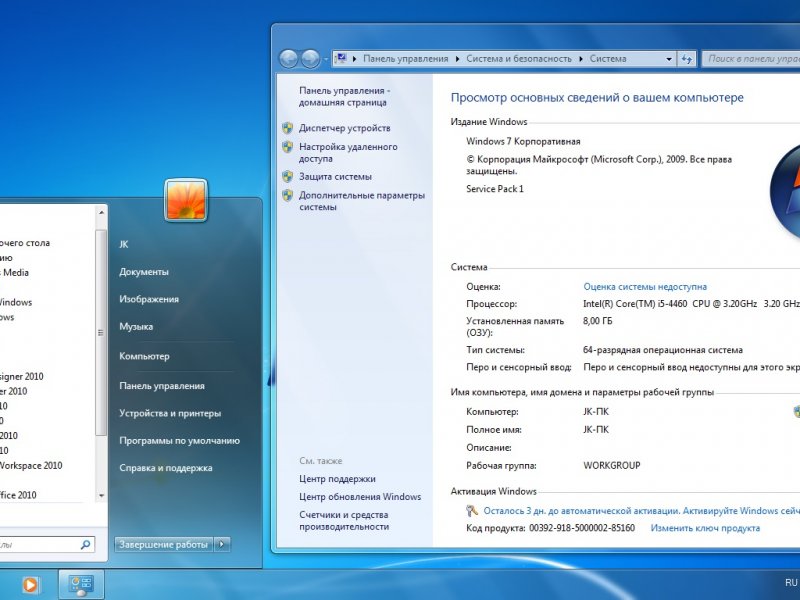Viewport: 800px width, 600px height.
Task: Click the Service Pack 1 text
Action: tap(494, 189)
